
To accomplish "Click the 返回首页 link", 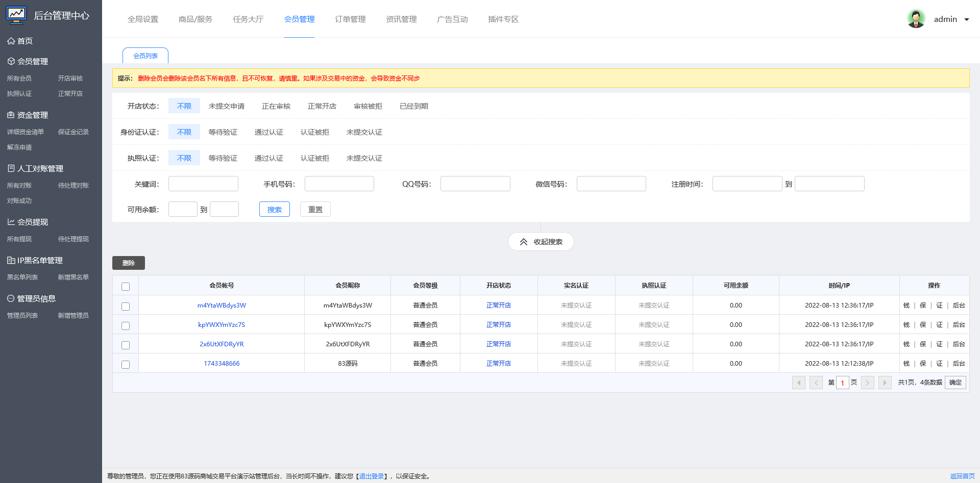I will pyautogui.click(x=962, y=476).
